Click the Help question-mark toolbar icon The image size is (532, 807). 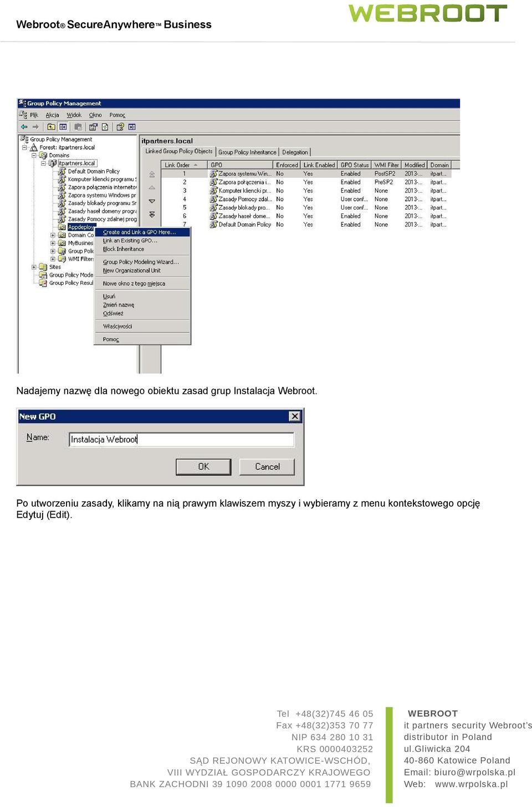(x=120, y=127)
